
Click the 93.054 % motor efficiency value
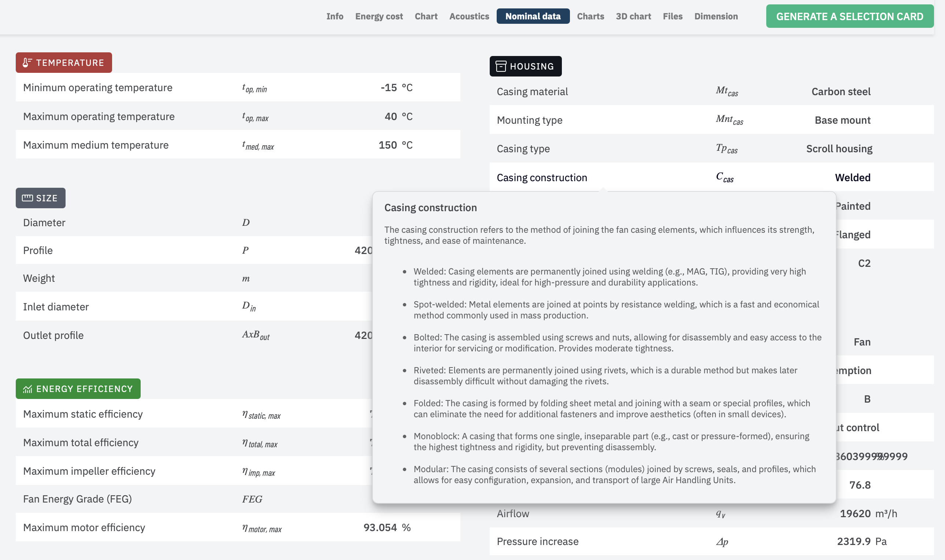(x=387, y=528)
